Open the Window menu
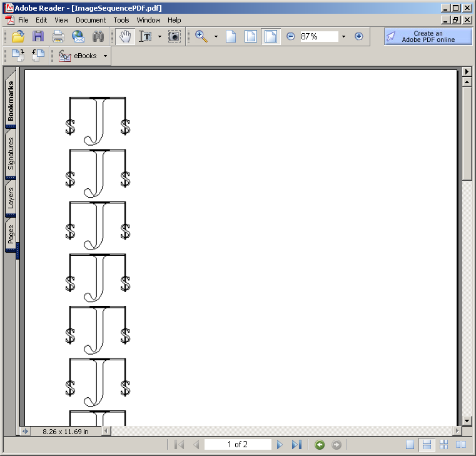Viewport: 476px width, 456px height. [x=148, y=20]
